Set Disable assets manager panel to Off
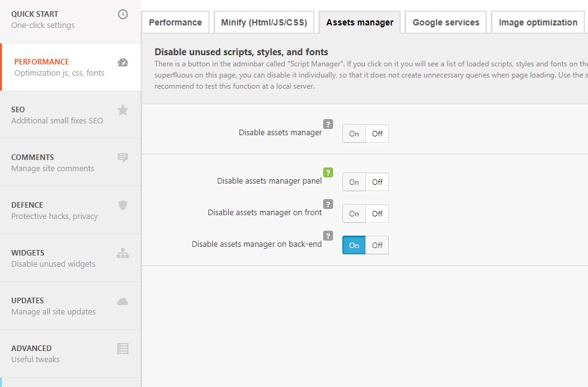 pos(377,182)
